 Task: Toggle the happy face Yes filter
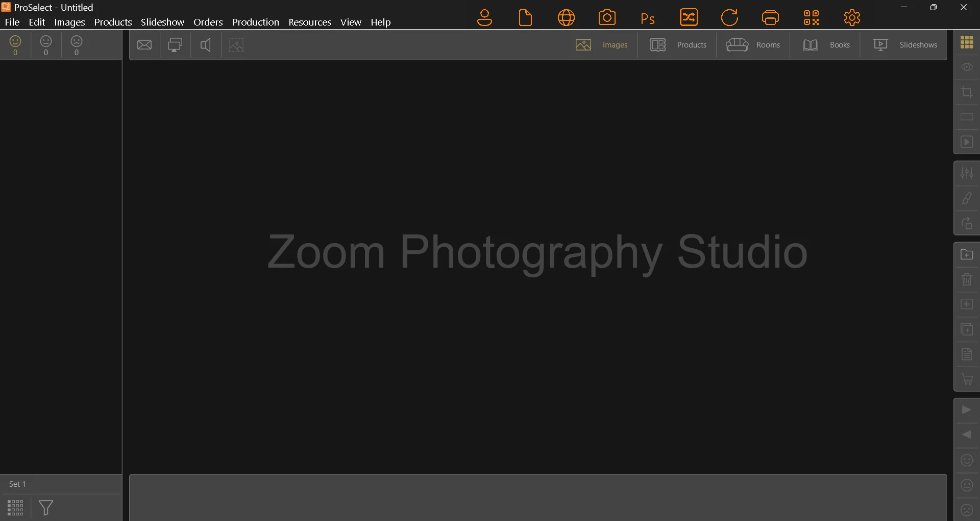(x=15, y=45)
